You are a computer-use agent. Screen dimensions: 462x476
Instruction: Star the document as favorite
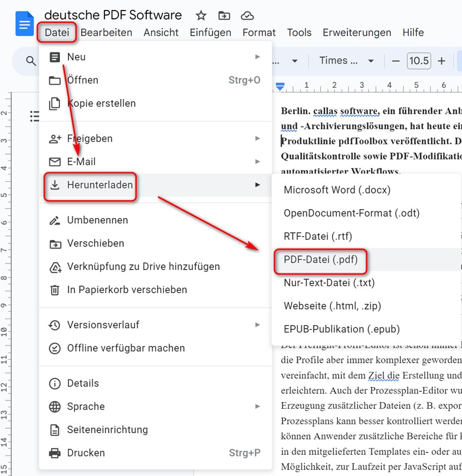200,16
